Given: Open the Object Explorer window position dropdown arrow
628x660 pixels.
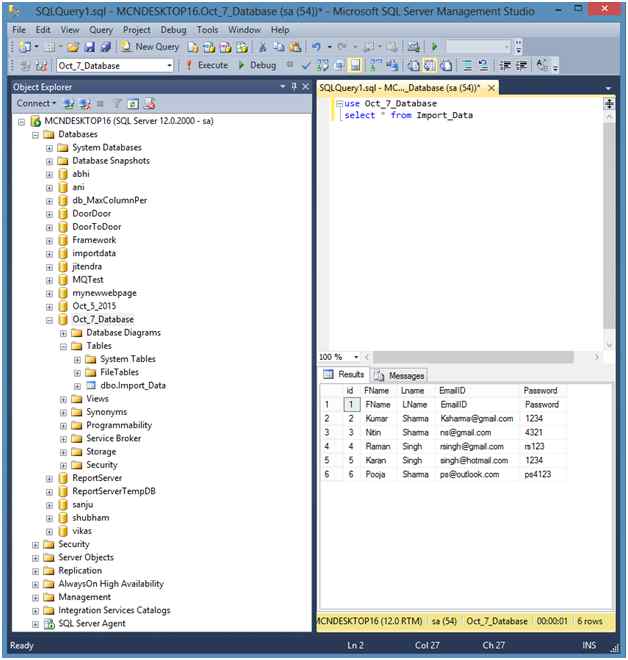Looking at the screenshot, I should click(282, 86).
